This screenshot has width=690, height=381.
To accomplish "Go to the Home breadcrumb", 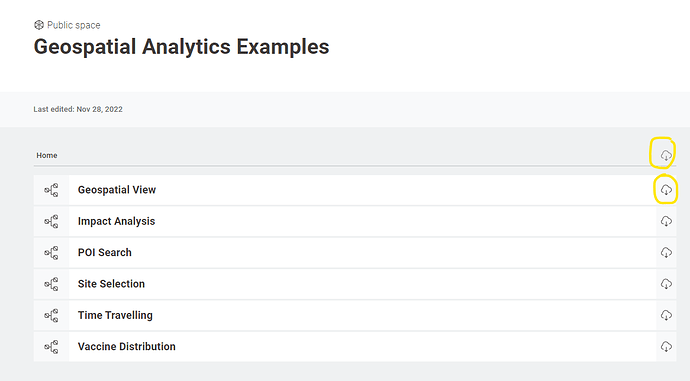I will coord(47,155).
